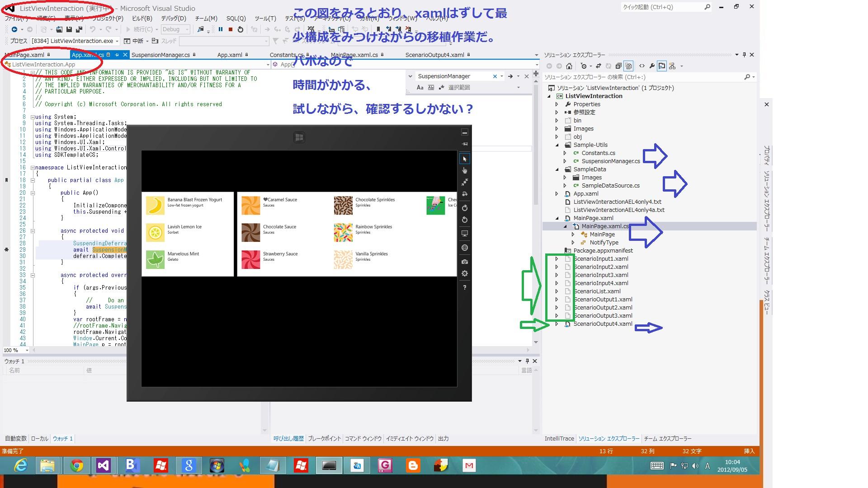
Task: Click Home icon in Solution Explorer toolbar
Action: coord(569,66)
